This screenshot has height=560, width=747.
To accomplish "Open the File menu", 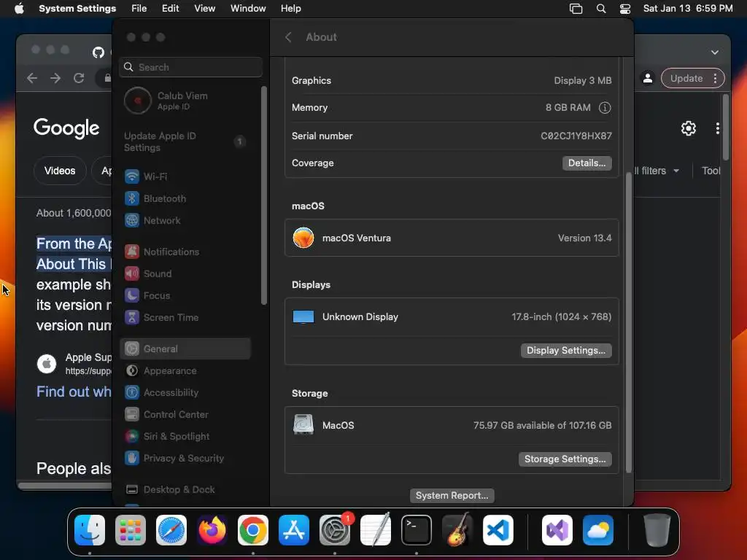I will [139, 9].
